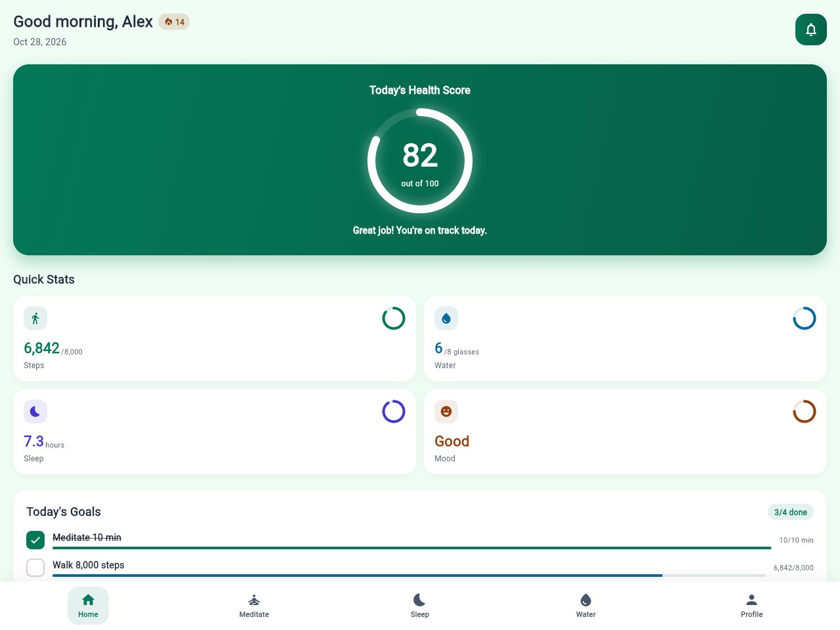Click the blue Water progress ring
Screen dimensions: 840x630
(x=805, y=318)
